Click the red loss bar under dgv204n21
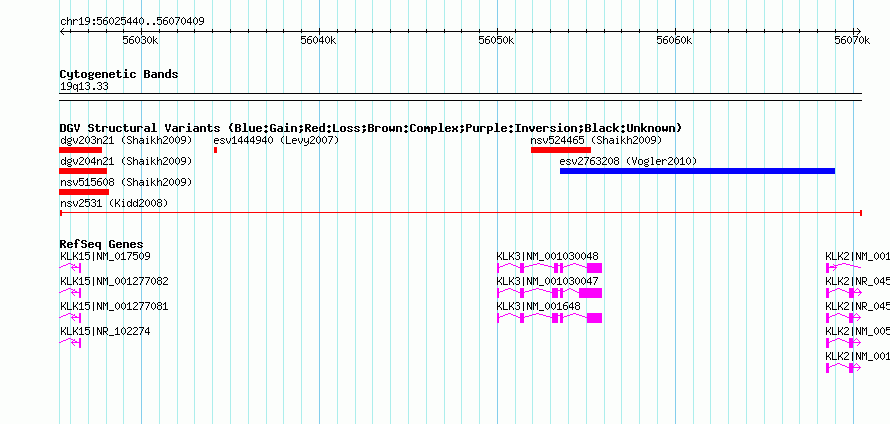This screenshot has height=424, width=890. (83, 171)
